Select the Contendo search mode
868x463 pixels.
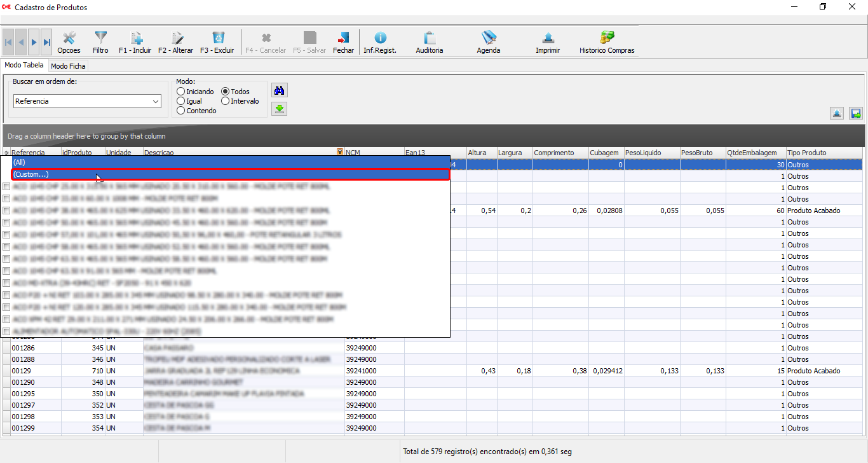coord(181,111)
